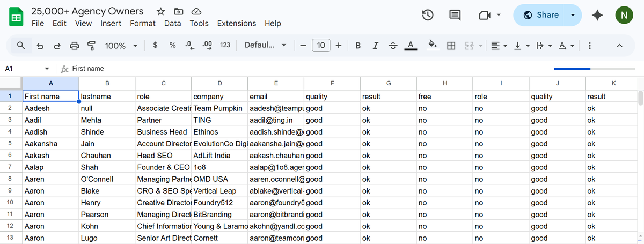The image size is (644, 244).
Task: Open the Google Sheets home icon
Action: point(16,17)
